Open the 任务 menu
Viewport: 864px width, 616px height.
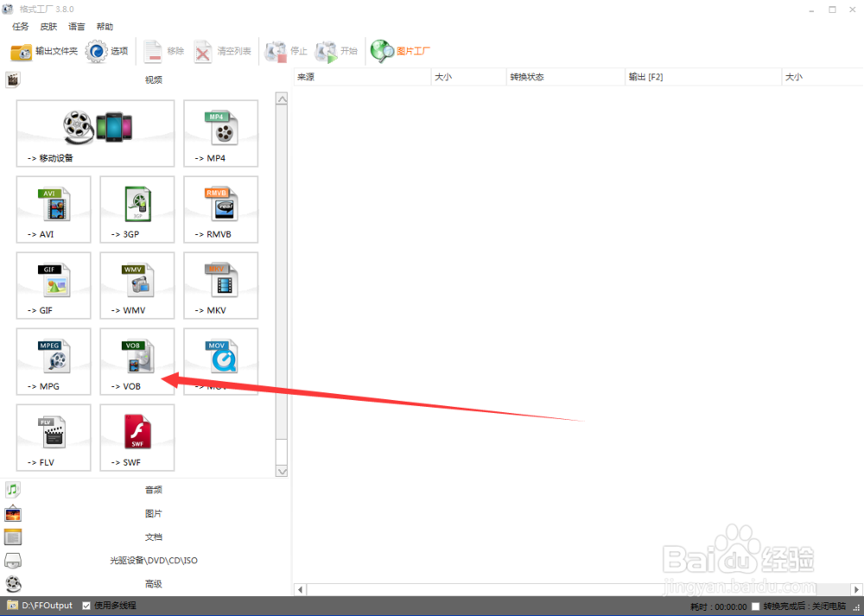[21, 27]
